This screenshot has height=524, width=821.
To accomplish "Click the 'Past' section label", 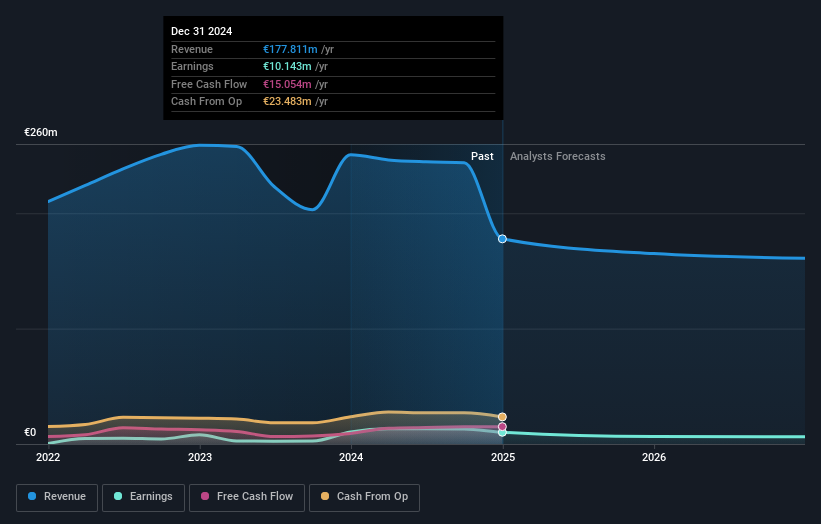I will pos(482,157).
